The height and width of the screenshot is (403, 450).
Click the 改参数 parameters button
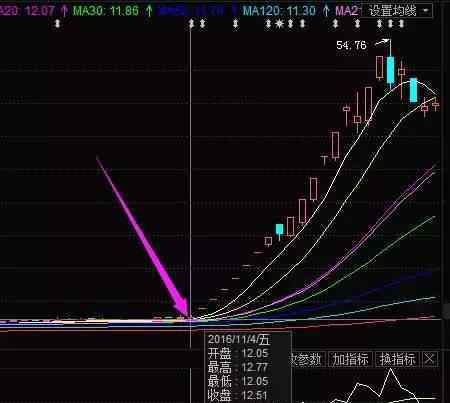click(306, 359)
